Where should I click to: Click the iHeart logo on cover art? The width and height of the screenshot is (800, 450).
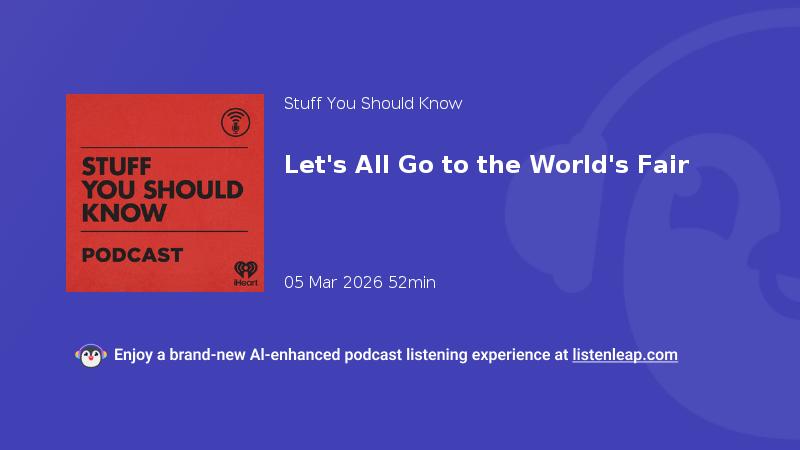click(x=245, y=273)
